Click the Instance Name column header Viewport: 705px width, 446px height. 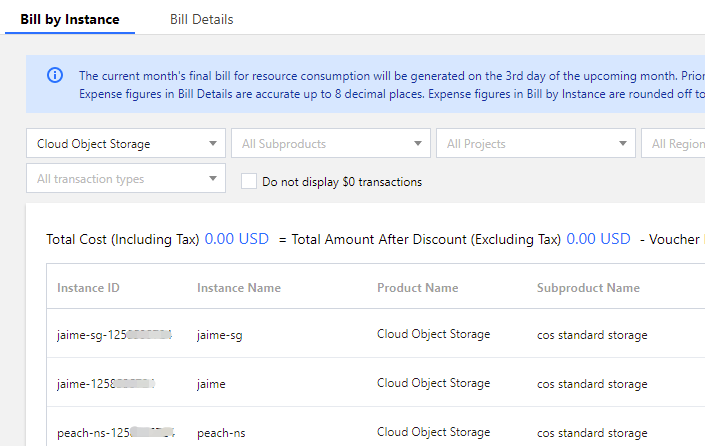[239, 288]
